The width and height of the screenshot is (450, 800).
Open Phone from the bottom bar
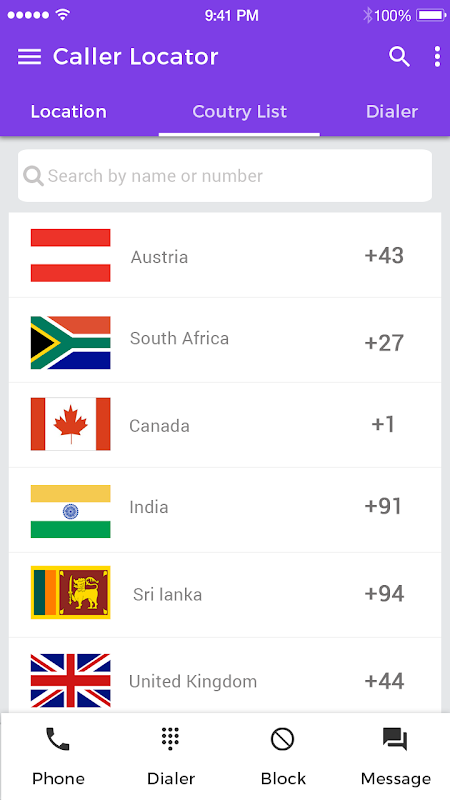tap(58, 757)
